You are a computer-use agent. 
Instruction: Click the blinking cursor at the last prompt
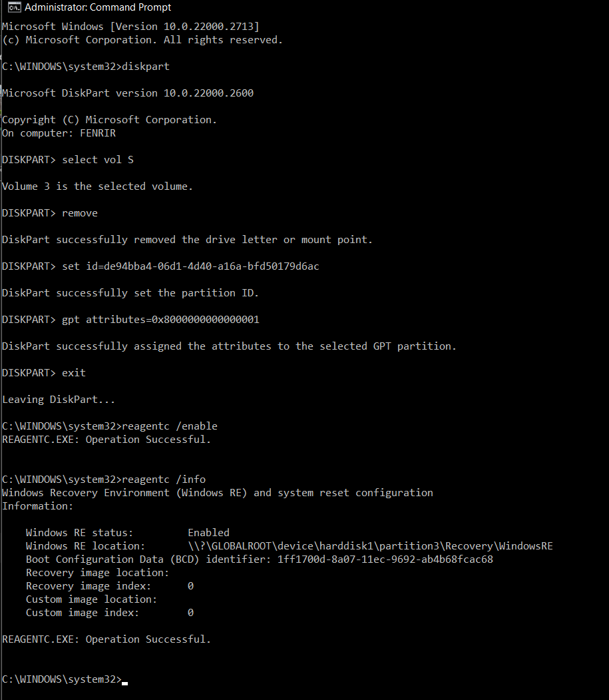coord(125,683)
